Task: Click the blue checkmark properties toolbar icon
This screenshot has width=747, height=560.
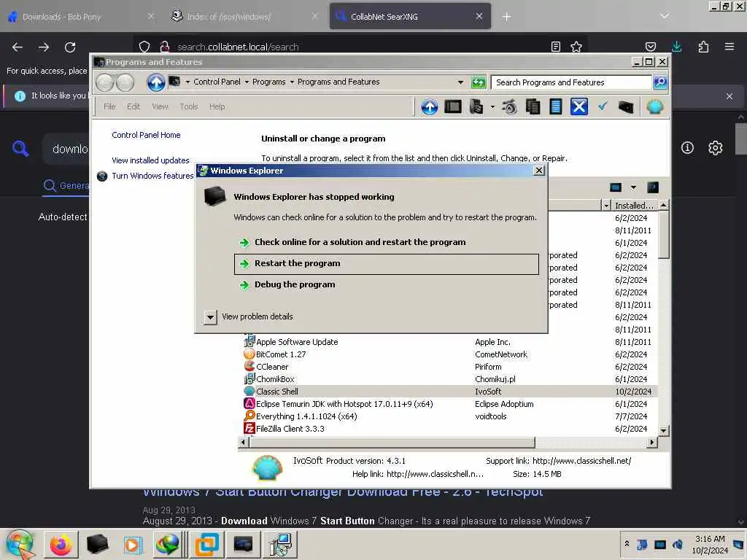Action: click(603, 106)
